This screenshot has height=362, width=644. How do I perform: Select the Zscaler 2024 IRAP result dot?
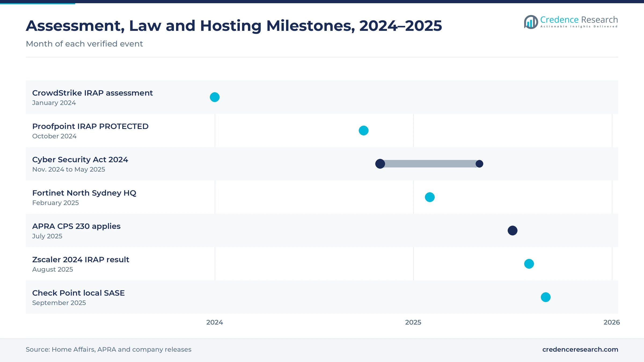point(529,264)
